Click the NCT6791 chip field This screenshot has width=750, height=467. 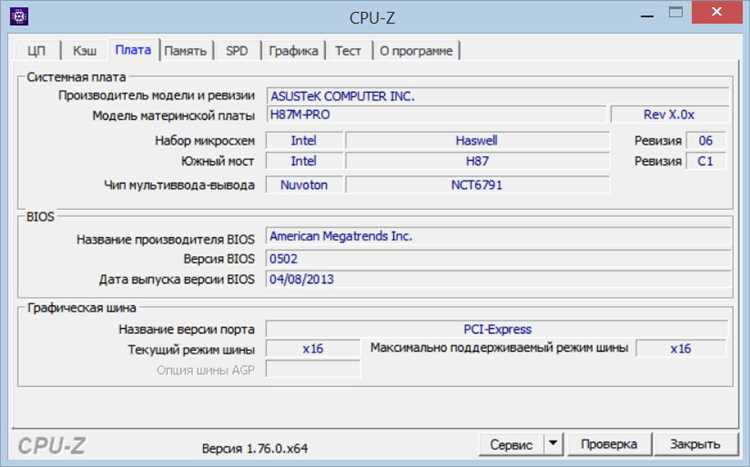coord(477,185)
